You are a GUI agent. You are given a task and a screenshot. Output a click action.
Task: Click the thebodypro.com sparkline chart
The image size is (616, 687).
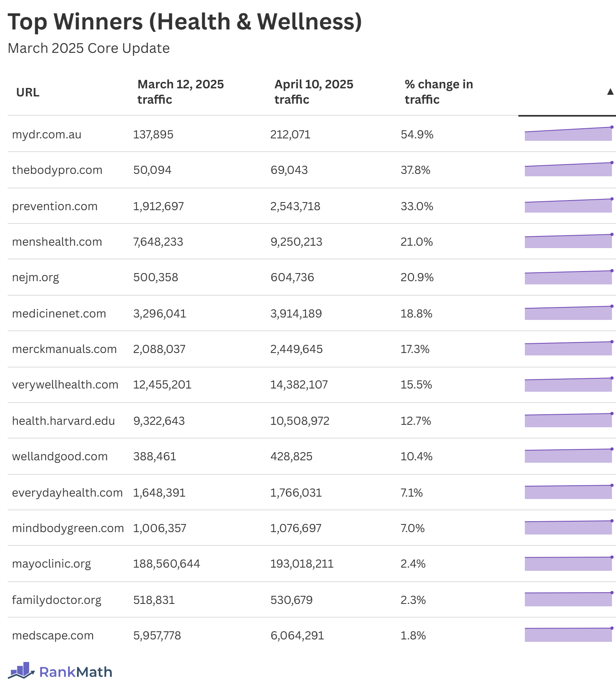pyautogui.click(x=569, y=169)
